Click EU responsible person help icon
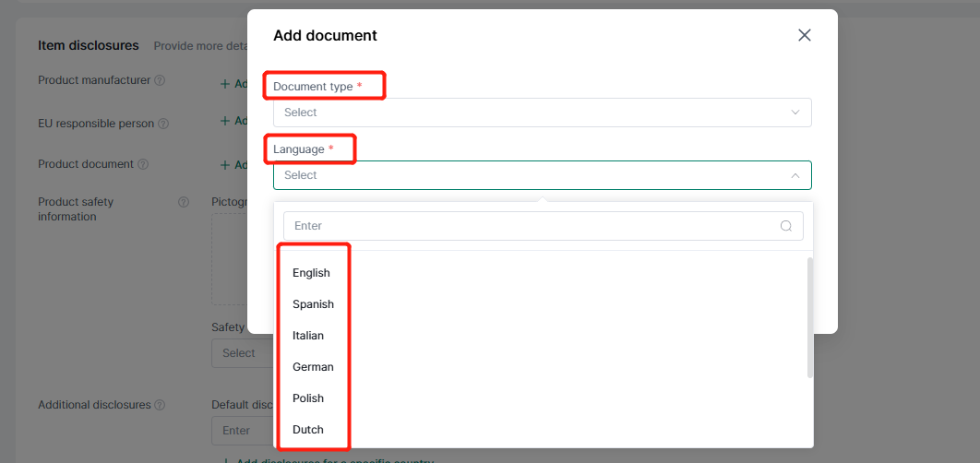 [163, 124]
